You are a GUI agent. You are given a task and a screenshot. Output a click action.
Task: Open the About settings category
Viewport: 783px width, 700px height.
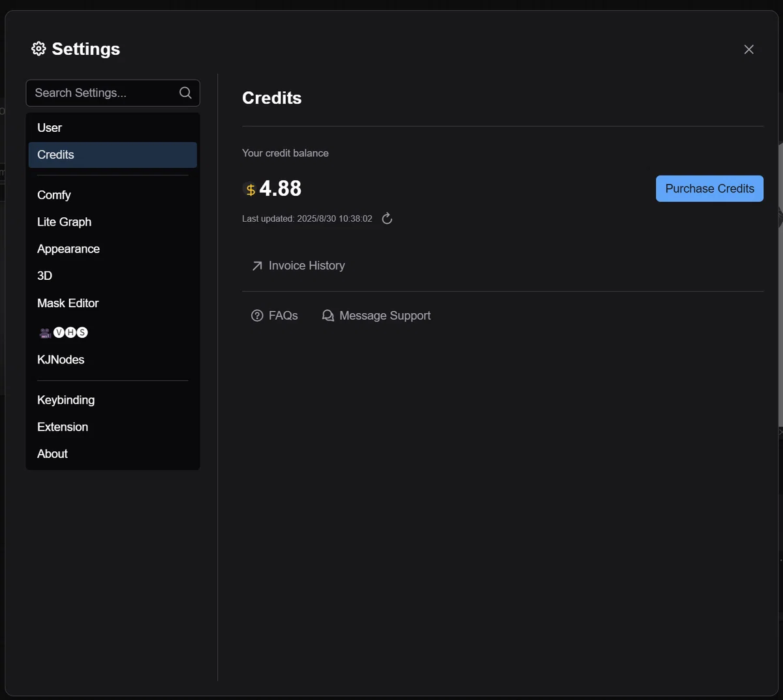tap(112, 454)
